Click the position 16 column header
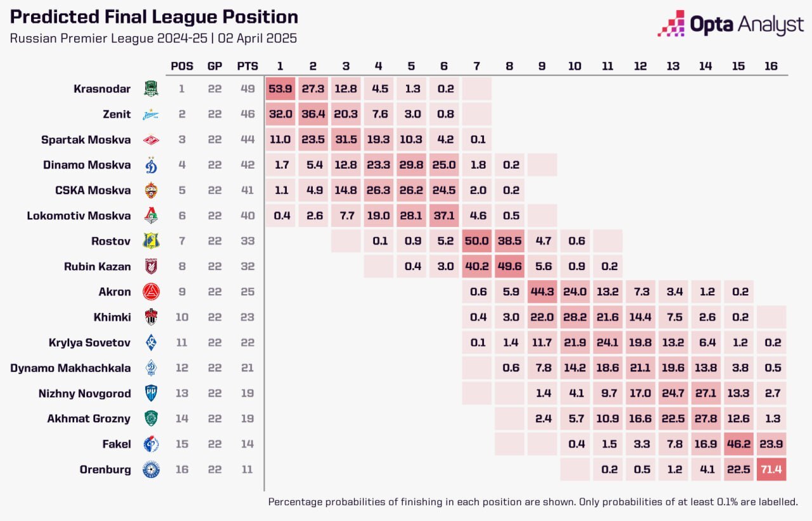The width and height of the screenshot is (812, 521). (x=771, y=66)
